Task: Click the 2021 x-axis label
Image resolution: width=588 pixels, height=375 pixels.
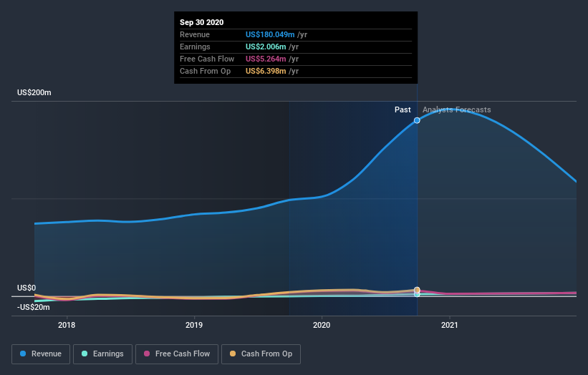Action: tap(449, 325)
